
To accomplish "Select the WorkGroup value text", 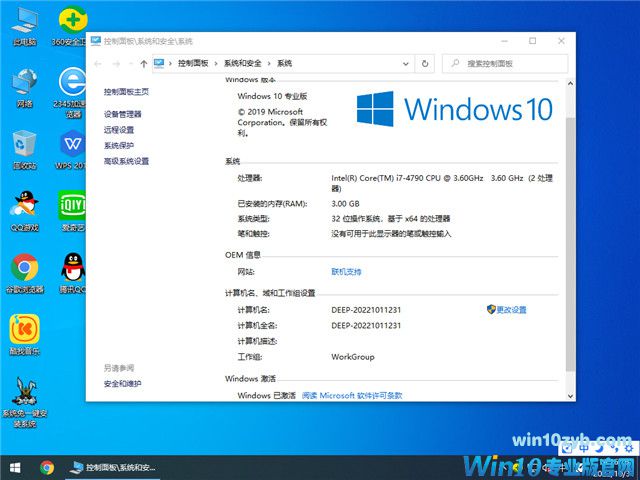I will pyautogui.click(x=353, y=357).
